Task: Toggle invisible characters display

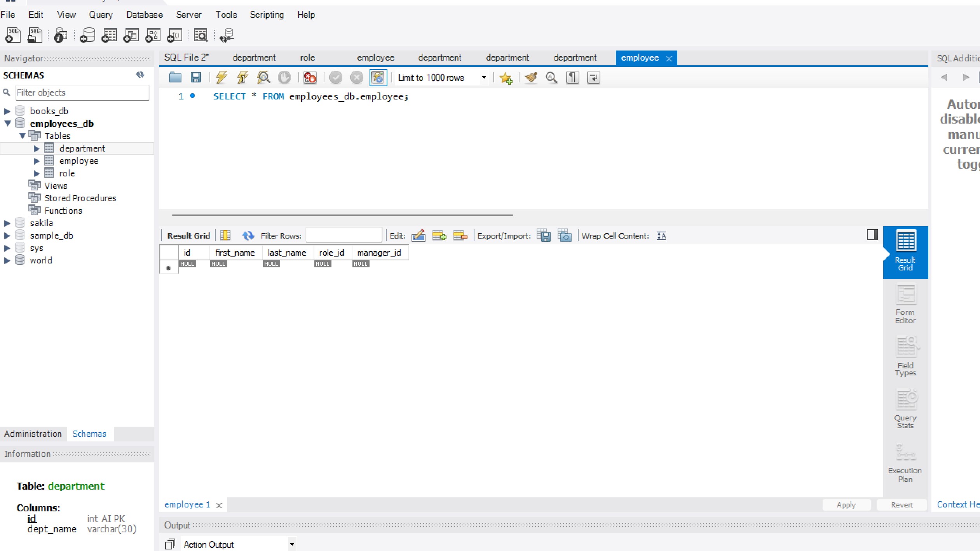Action: point(572,77)
